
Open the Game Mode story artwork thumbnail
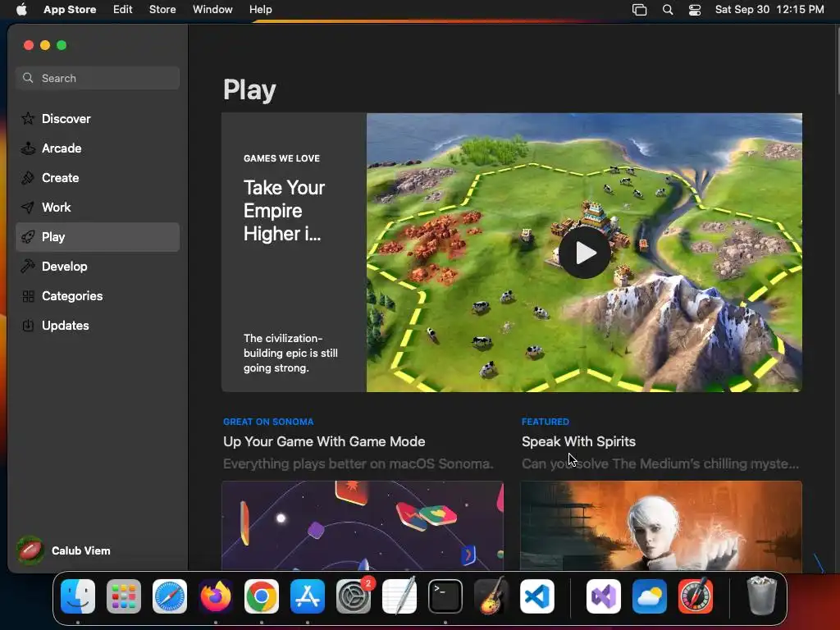(x=363, y=526)
